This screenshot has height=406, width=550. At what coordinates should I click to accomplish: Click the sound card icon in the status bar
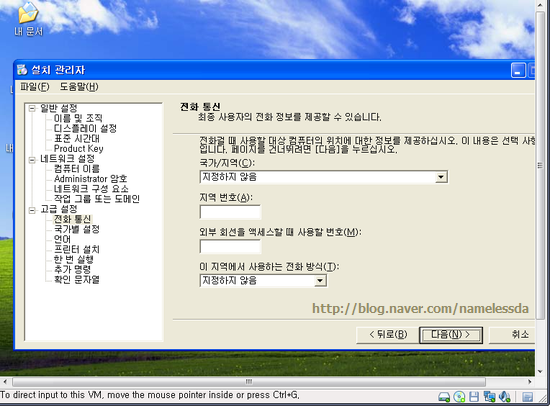pyautogui.click(x=504, y=397)
